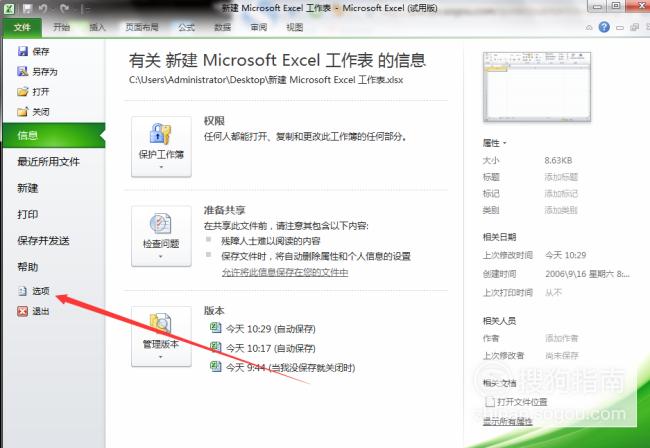Open the Protect Workbook (保护工作簿) dropdown
Image resolution: width=650 pixels, height=448 pixels.
pos(161,147)
